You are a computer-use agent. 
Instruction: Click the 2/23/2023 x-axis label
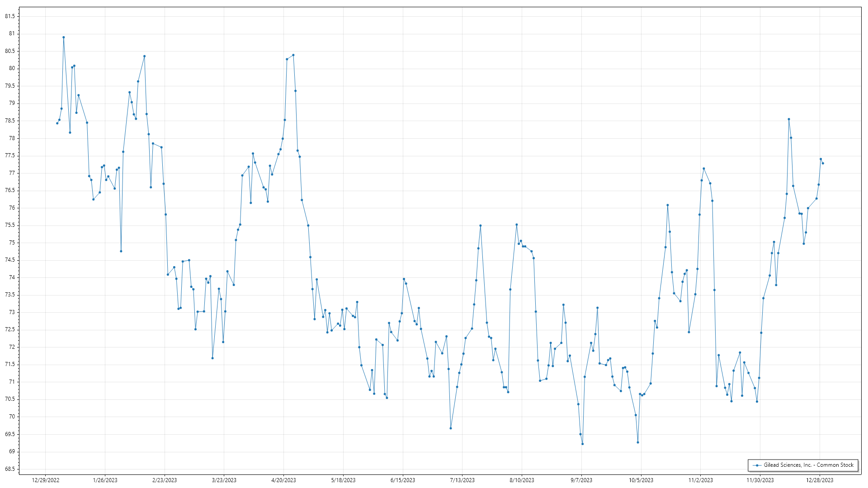point(165,480)
